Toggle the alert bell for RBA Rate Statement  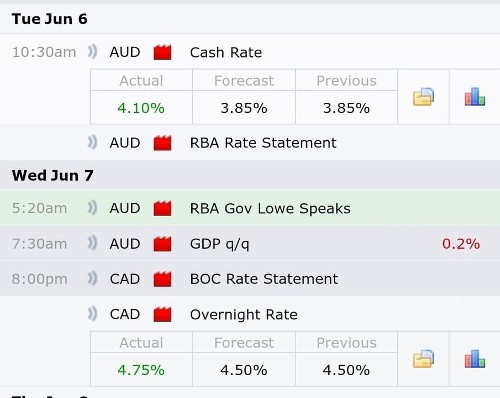(x=92, y=143)
